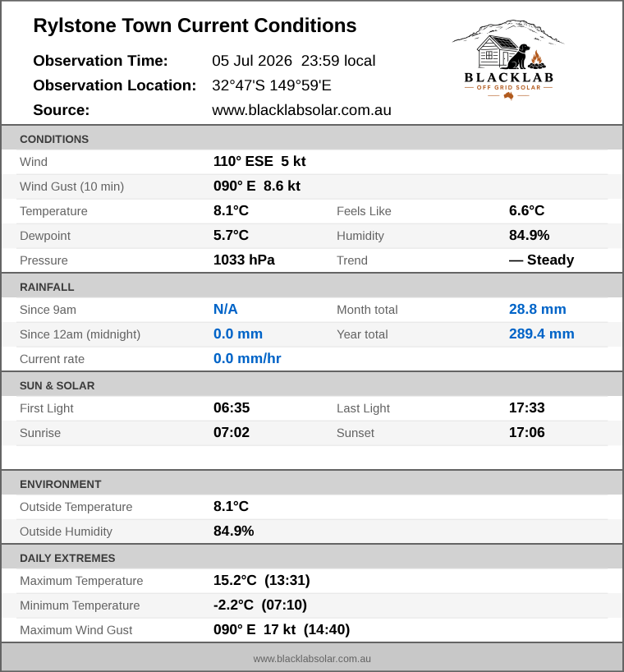Viewport: 624px width, 672px height.
Task: Select the wind gust value 090° E 8.6 kt
Action: pos(257,186)
